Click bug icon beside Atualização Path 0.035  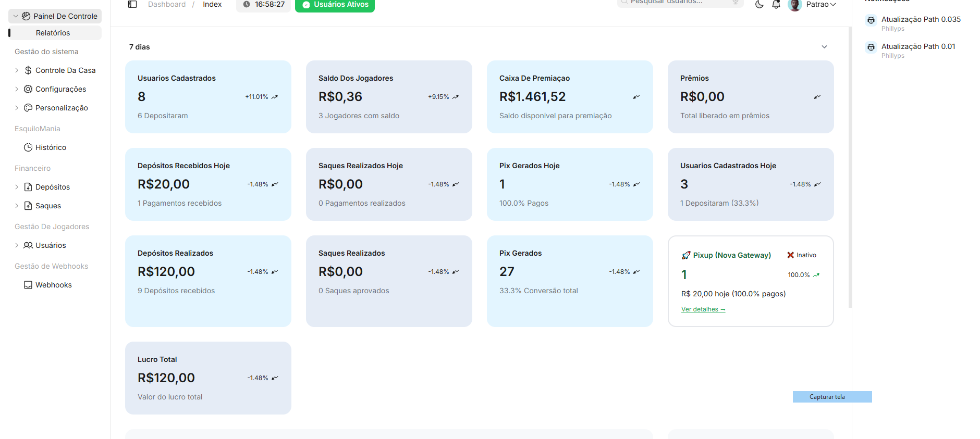coord(871,20)
